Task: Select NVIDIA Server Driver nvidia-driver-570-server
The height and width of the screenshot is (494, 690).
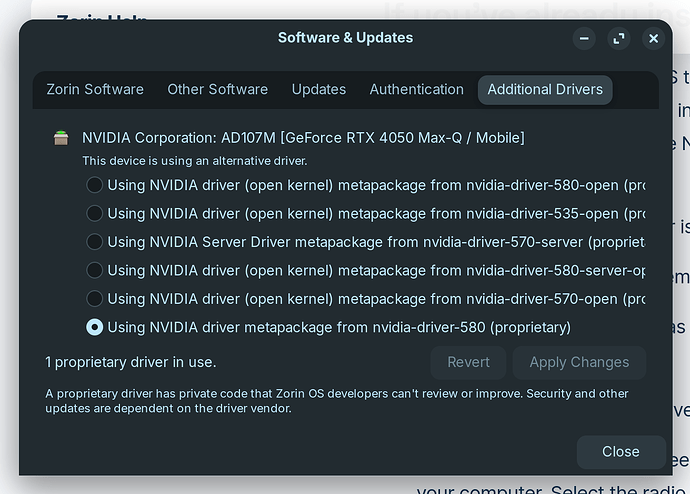Action: 95,241
